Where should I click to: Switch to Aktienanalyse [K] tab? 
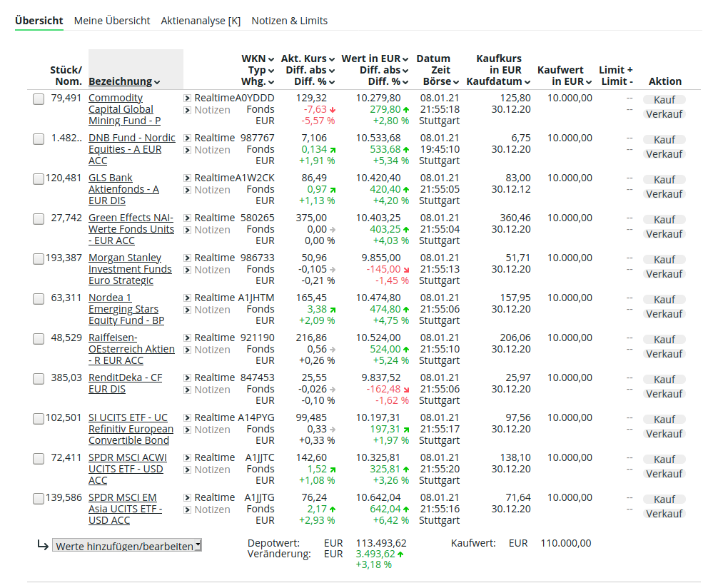coord(201,21)
